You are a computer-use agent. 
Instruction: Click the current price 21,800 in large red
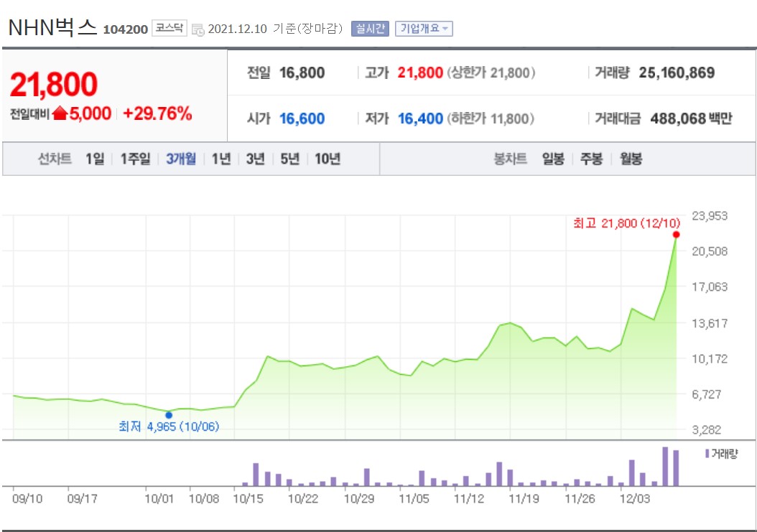(54, 84)
